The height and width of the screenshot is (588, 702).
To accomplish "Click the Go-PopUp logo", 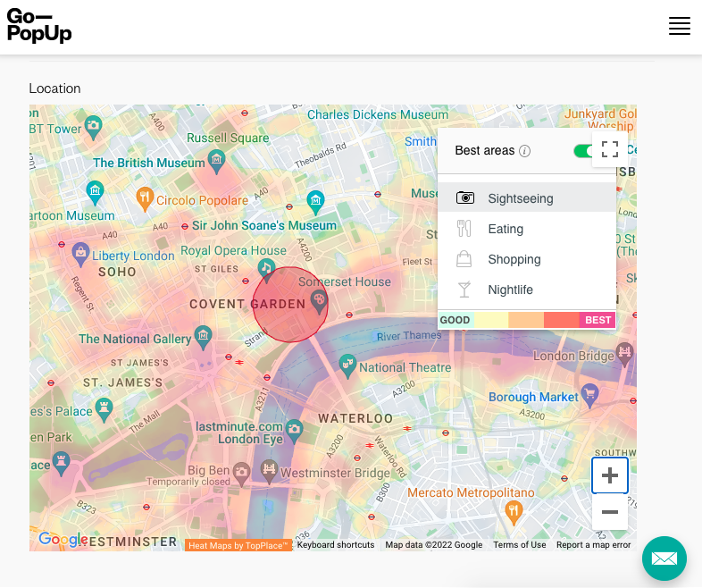I will 39,26.
